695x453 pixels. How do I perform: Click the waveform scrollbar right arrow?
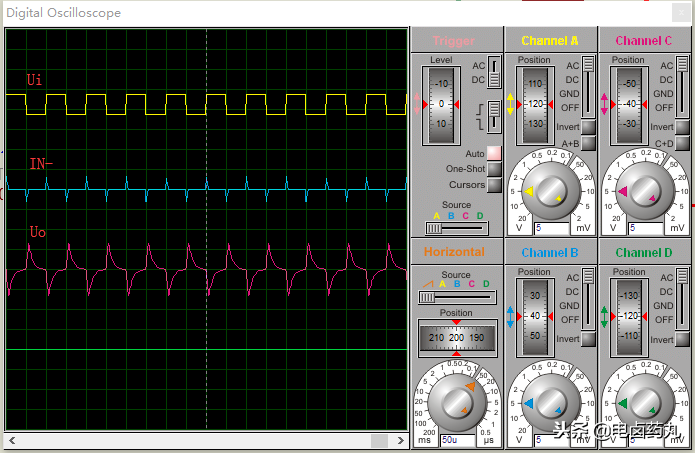401,441
